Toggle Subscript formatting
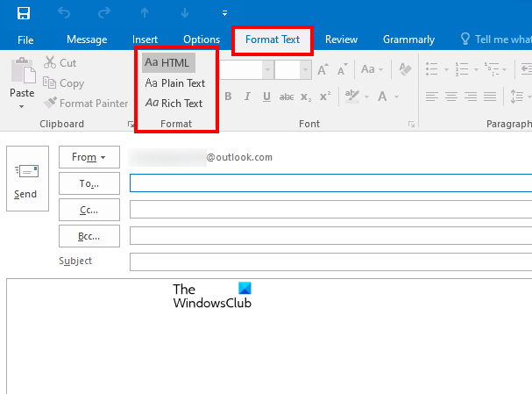The image size is (532, 394). click(x=306, y=97)
